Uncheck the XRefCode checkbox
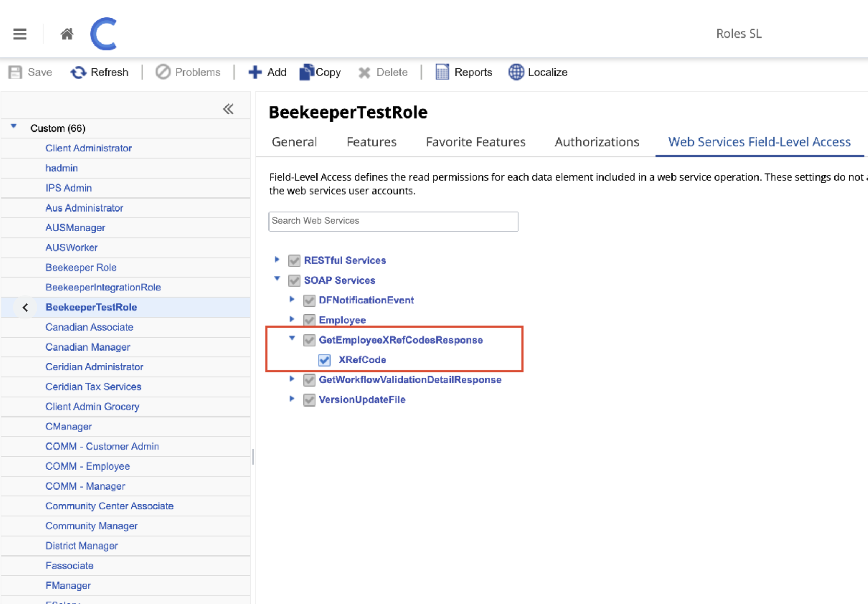Viewport: 868px width, 606px height. point(324,360)
